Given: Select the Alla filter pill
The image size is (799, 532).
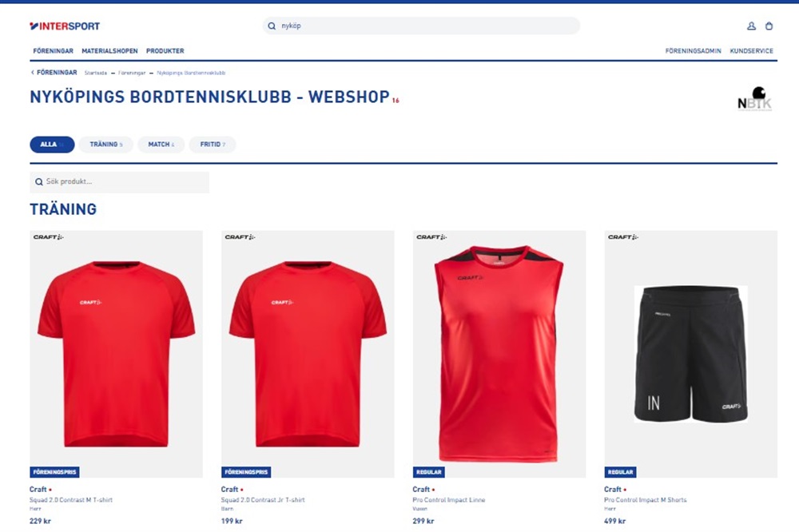Looking at the screenshot, I should (52, 145).
